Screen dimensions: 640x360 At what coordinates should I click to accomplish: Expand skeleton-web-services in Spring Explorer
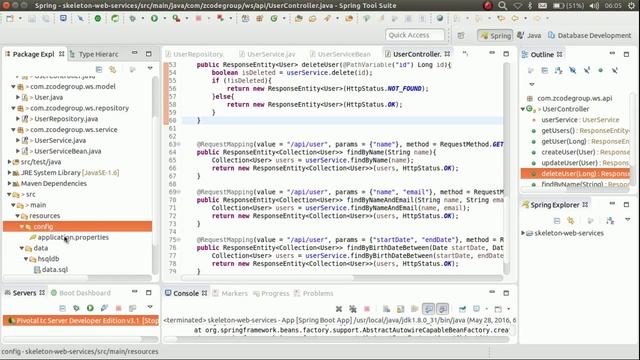pos(523,233)
